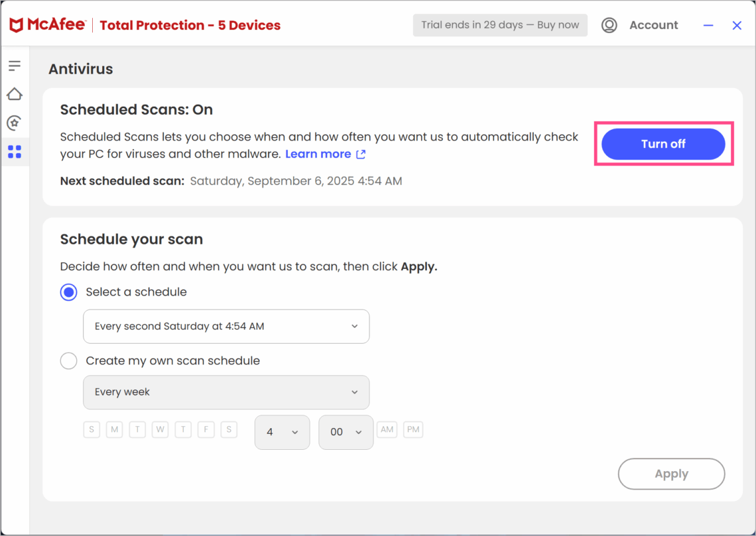The image size is (756, 536).
Task: Open the sidebar navigation menu
Action: (15, 65)
